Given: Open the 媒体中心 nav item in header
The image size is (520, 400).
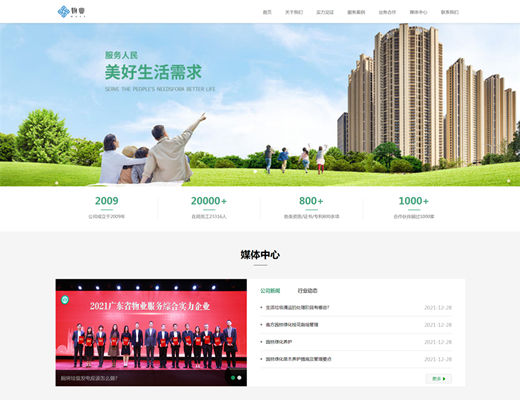Looking at the screenshot, I should [418, 12].
